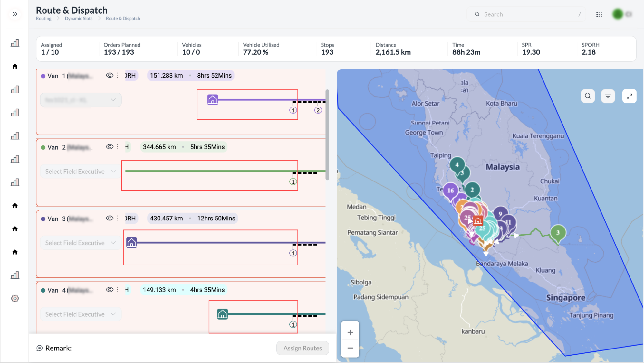Click Vehicle Utilised value 77.20 %
This screenshot has width=644, height=363.
click(x=255, y=52)
